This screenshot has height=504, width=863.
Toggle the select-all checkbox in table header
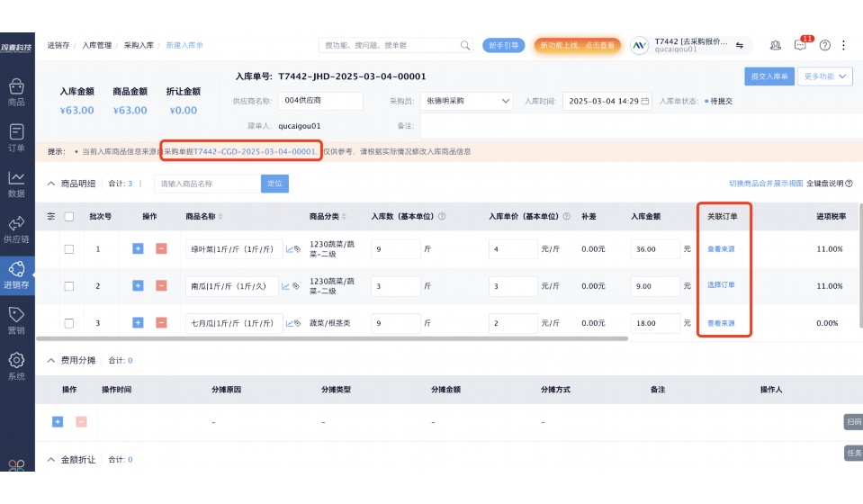click(x=69, y=216)
